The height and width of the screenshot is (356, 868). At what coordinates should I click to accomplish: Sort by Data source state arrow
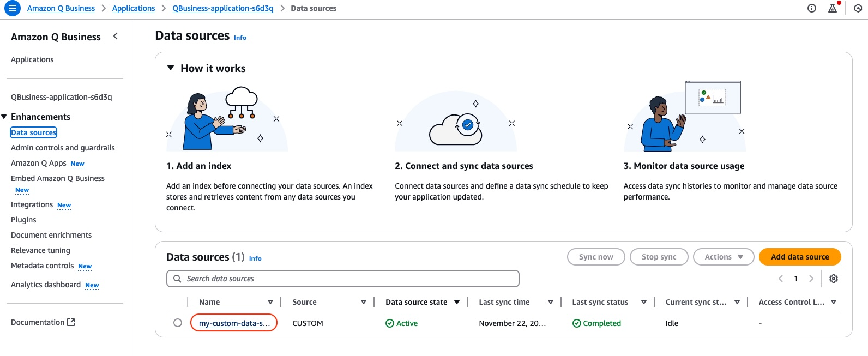(x=457, y=302)
